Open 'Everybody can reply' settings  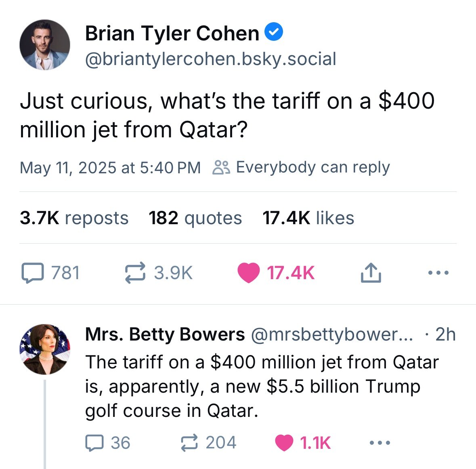coord(302,167)
